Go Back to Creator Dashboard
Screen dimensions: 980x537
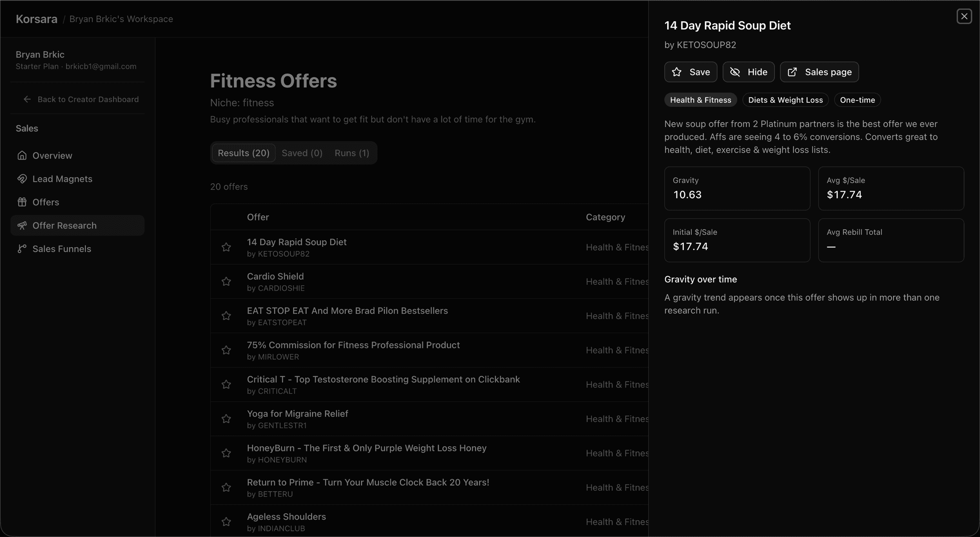click(81, 99)
